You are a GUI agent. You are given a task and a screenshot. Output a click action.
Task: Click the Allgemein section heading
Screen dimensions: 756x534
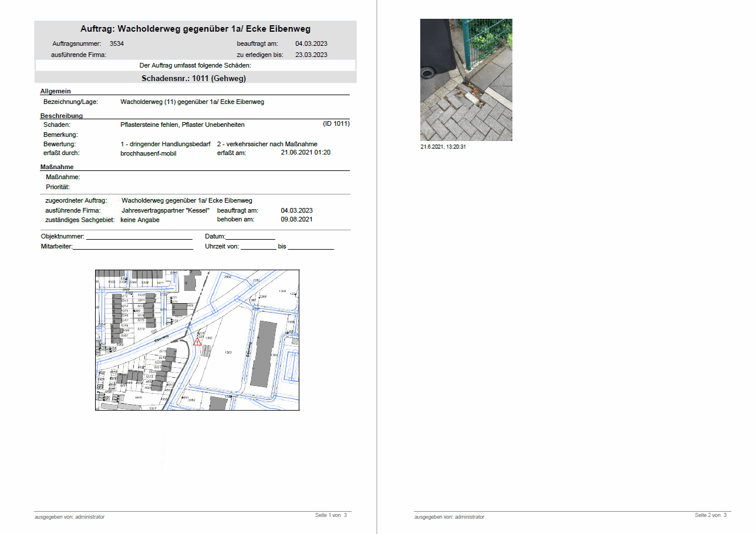pos(56,91)
